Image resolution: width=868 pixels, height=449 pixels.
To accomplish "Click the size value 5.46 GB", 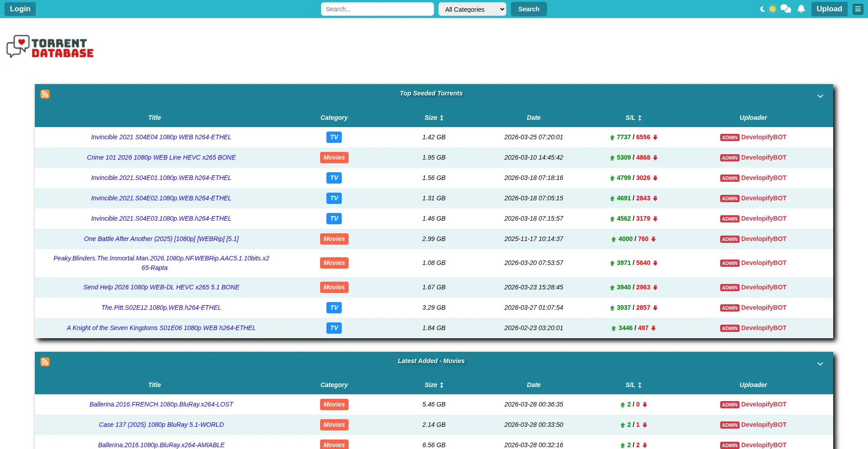I will (434, 404).
